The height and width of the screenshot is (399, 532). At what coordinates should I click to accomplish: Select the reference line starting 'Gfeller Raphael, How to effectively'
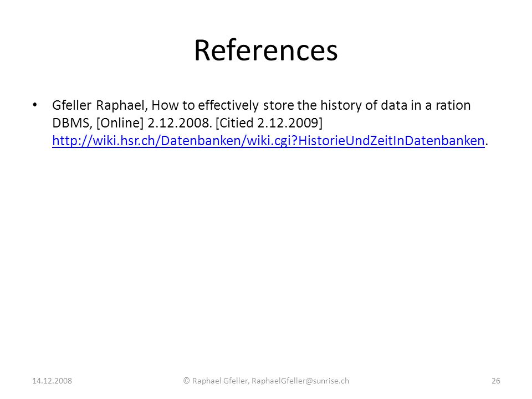pos(261,105)
